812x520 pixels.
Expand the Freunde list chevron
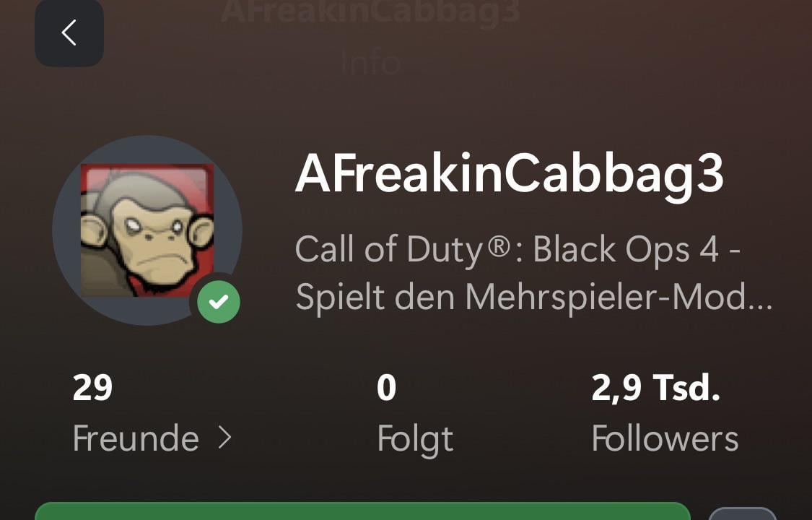[x=224, y=438]
